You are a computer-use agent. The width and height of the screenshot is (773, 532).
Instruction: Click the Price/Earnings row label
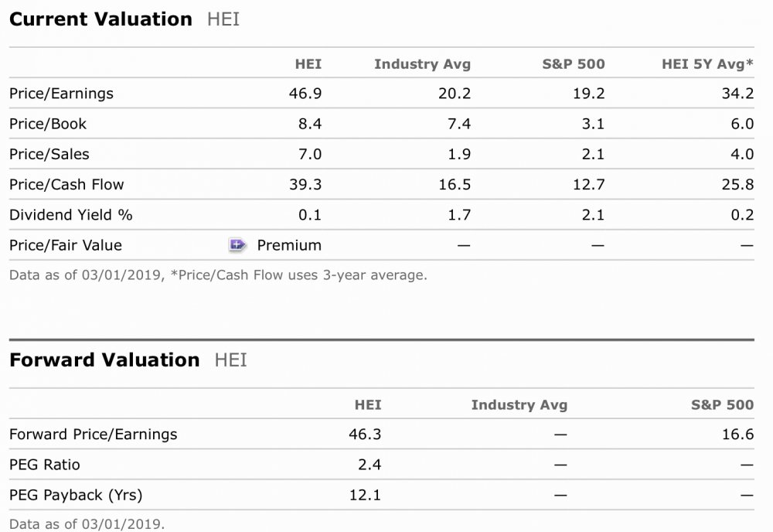61,94
